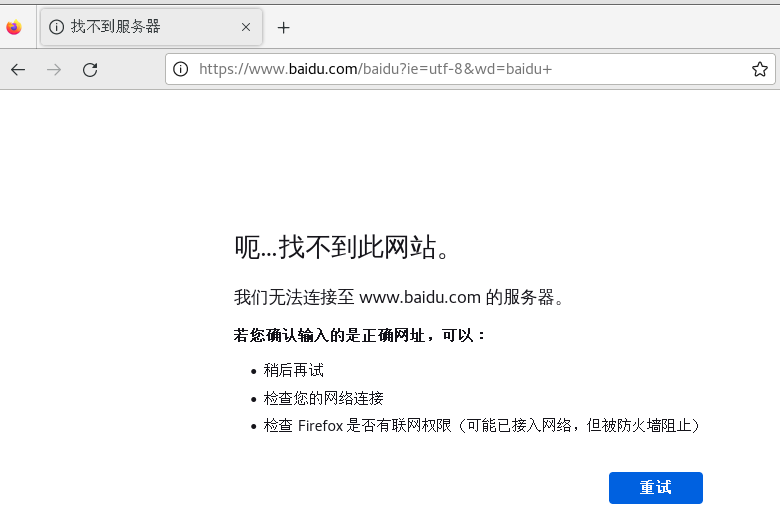The image size is (780, 518).
Task: Click the bold line 若您确认输入的是正确网址，可以：
Action: [x=360, y=335]
